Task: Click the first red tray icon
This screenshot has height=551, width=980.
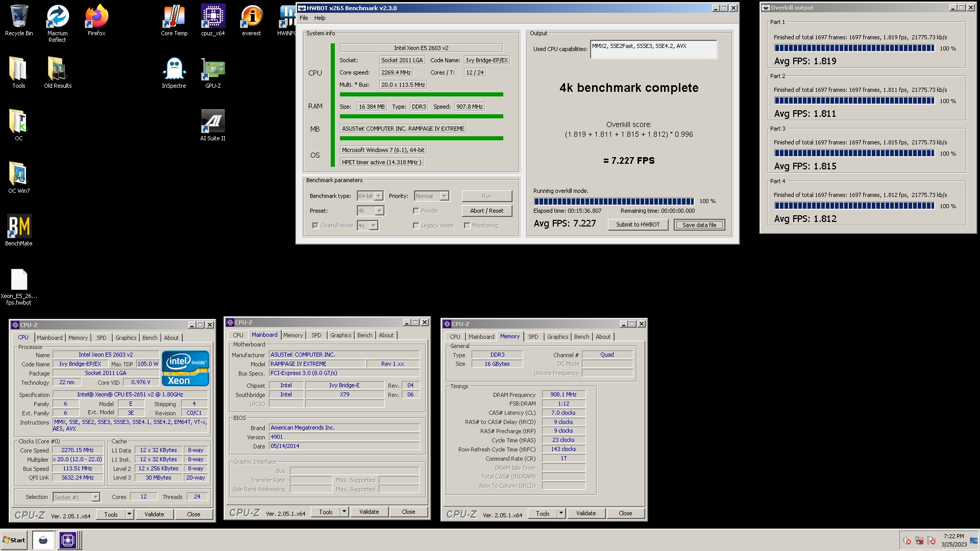Action: (907, 541)
